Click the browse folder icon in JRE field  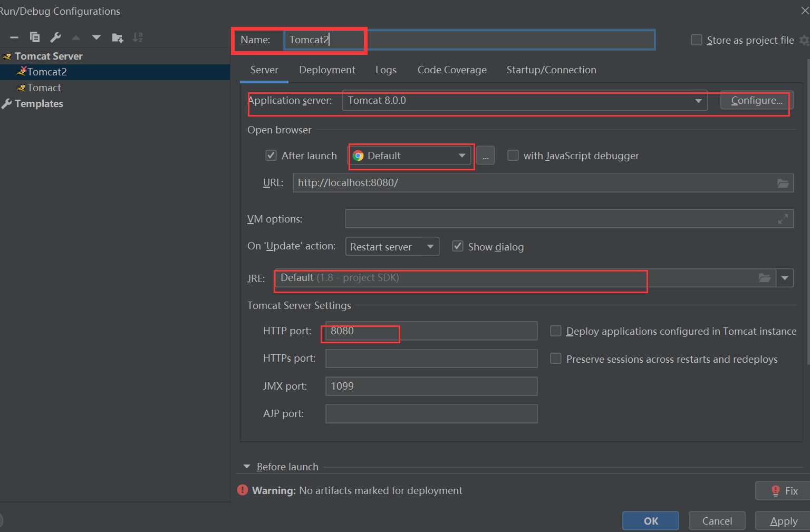pyautogui.click(x=765, y=278)
